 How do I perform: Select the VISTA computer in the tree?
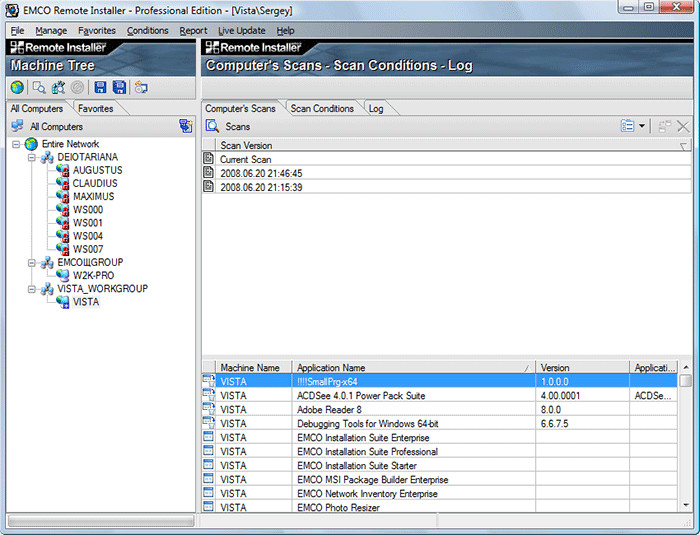[x=86, y=302]
